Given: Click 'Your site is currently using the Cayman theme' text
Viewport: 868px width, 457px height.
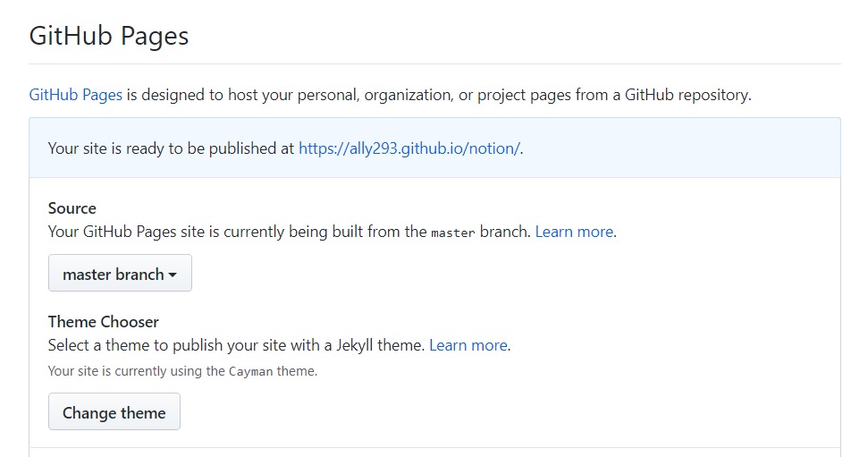Looking at the screenshot, I should [x=182, y=371].
